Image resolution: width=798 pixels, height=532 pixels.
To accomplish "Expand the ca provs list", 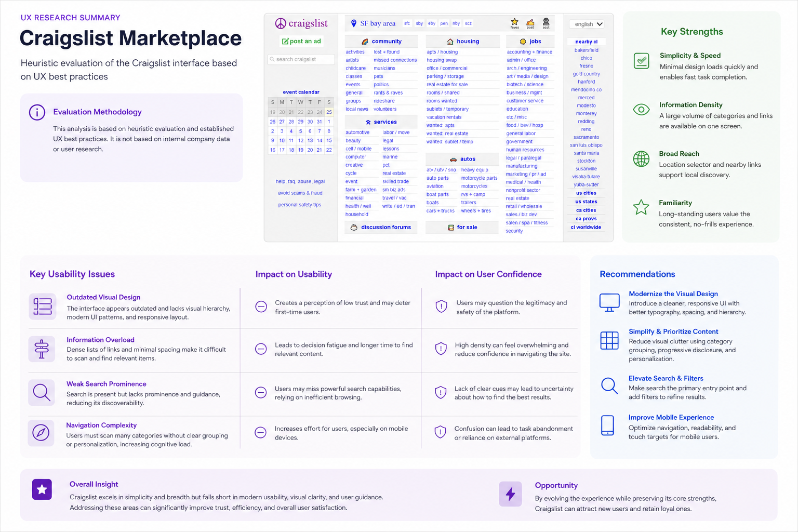I will [x=586, y=219].
